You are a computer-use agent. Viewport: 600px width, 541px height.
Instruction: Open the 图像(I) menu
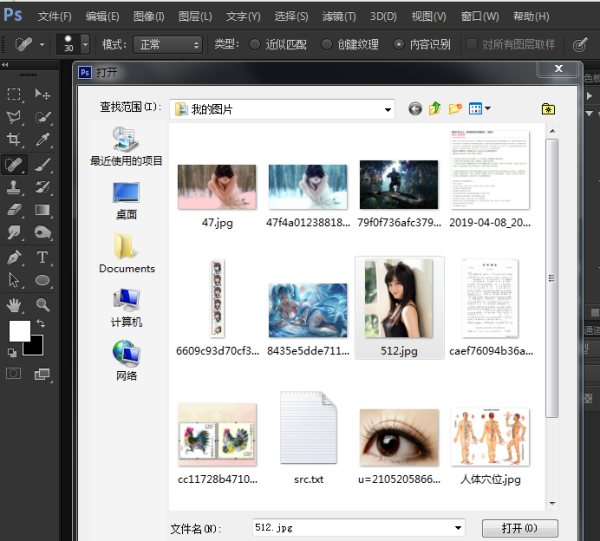(x=148, y=16)
